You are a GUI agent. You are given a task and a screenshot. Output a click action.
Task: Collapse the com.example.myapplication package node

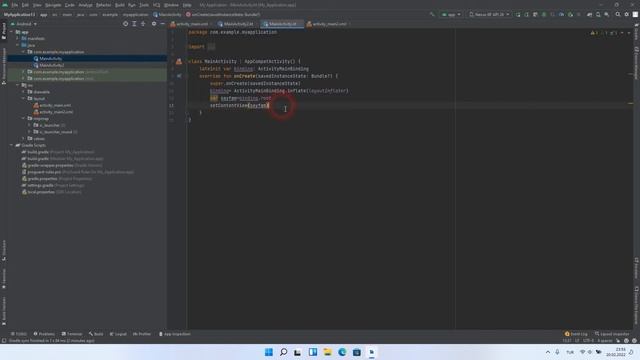(x=24, y=52)
